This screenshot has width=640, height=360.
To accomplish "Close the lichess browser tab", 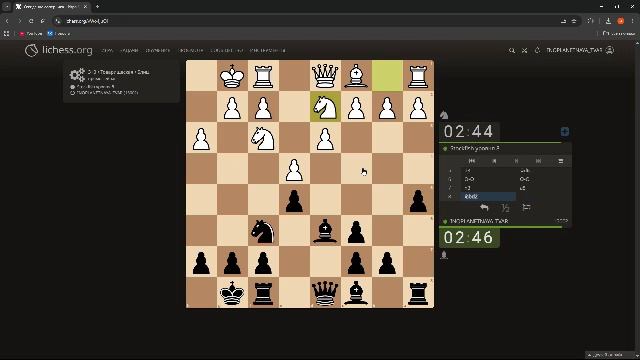I will click(x=85, y=7).
